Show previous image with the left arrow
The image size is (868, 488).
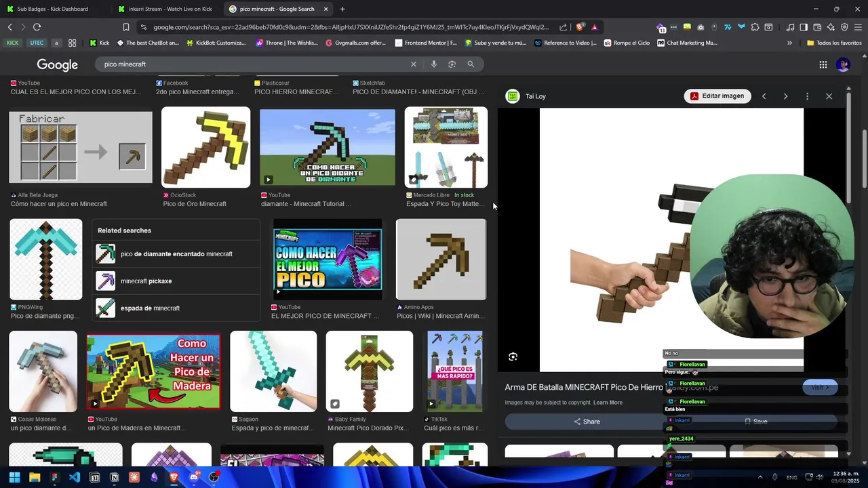click(x=764, y=96)
